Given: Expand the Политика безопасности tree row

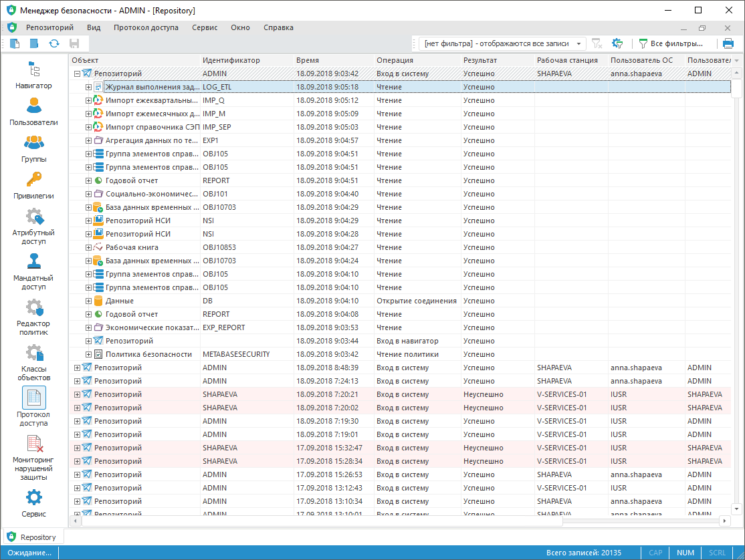Looking at the screenshot, I should (x=88, y=354).
